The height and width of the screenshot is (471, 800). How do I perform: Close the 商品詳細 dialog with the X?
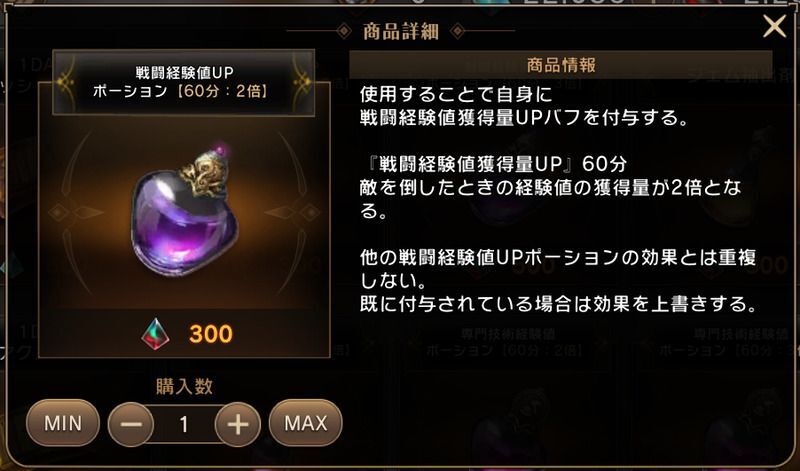pos(774,27)
